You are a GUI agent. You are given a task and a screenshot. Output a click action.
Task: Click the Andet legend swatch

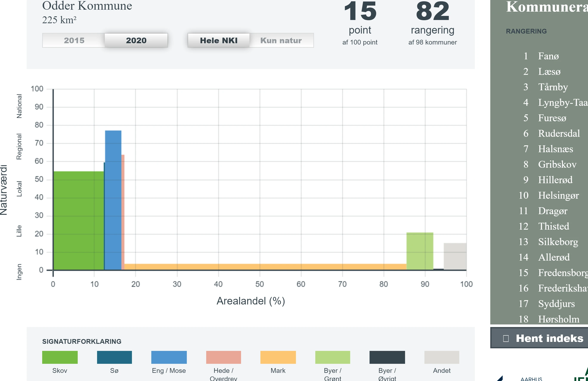click(442, 357)
